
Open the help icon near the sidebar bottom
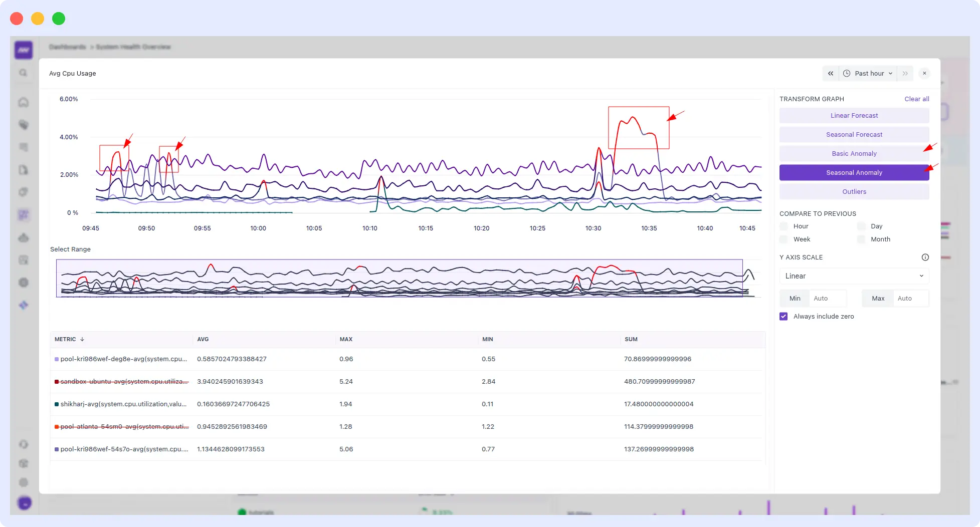23,444
